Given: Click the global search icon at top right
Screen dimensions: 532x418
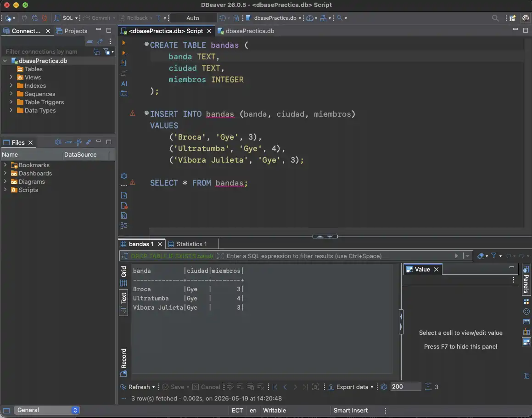Looking at the screenshot, I should (495, 18).
